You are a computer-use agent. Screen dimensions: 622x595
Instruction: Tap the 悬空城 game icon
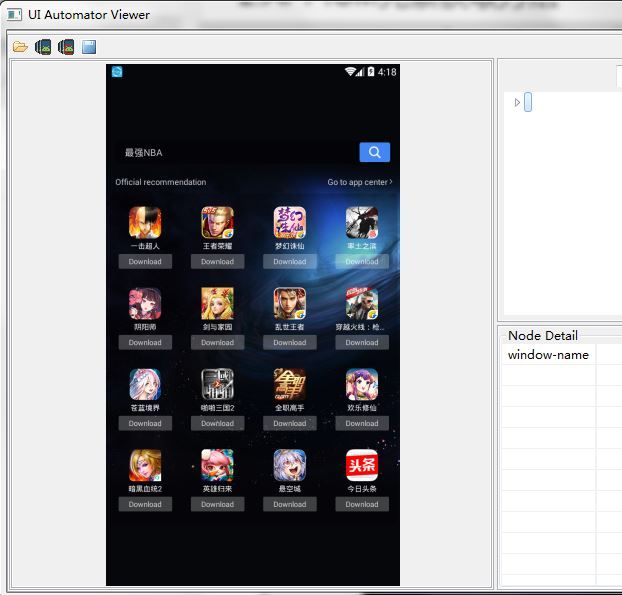tap(290, 466)
